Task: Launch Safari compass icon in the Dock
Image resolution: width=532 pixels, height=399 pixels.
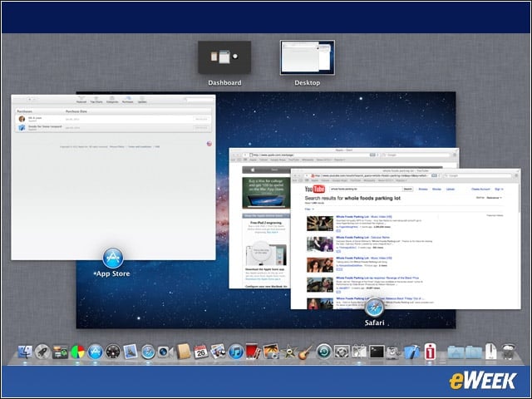Action: (148, 352)
